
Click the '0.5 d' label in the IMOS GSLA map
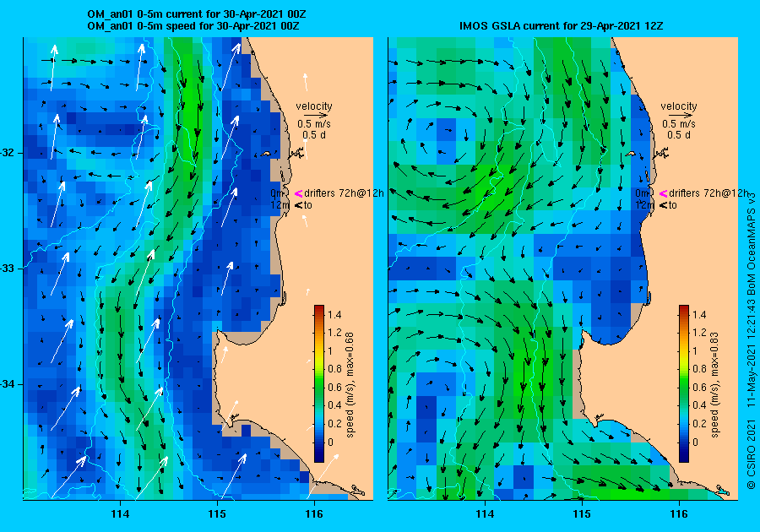click(679, 135)
